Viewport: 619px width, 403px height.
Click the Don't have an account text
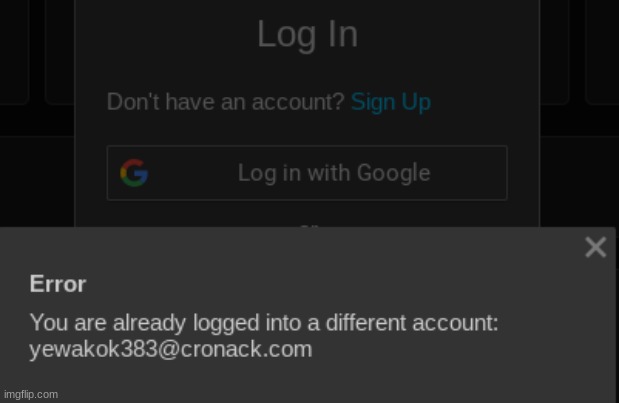point(226,102)
